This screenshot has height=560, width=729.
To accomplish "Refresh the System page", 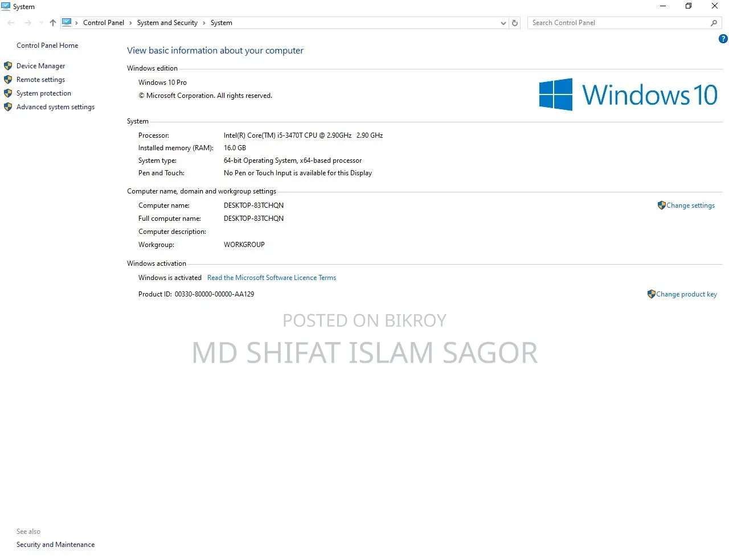I will coord(515,23).
